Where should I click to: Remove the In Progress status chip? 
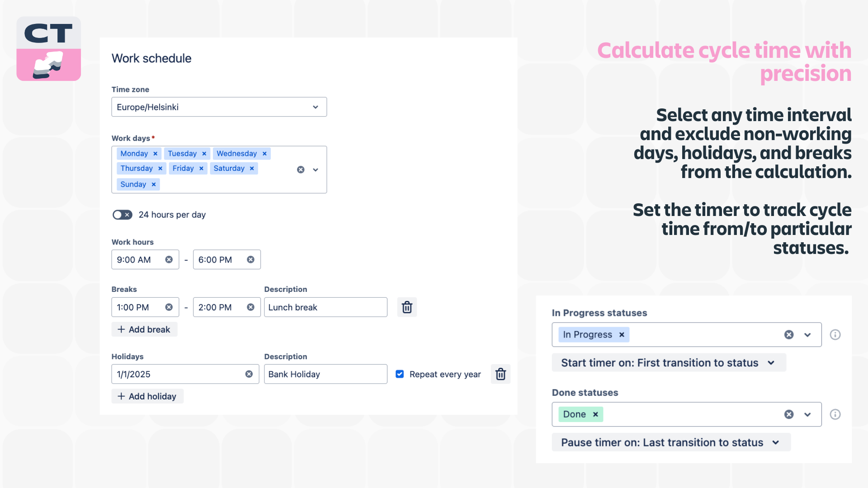click(622, 334)
